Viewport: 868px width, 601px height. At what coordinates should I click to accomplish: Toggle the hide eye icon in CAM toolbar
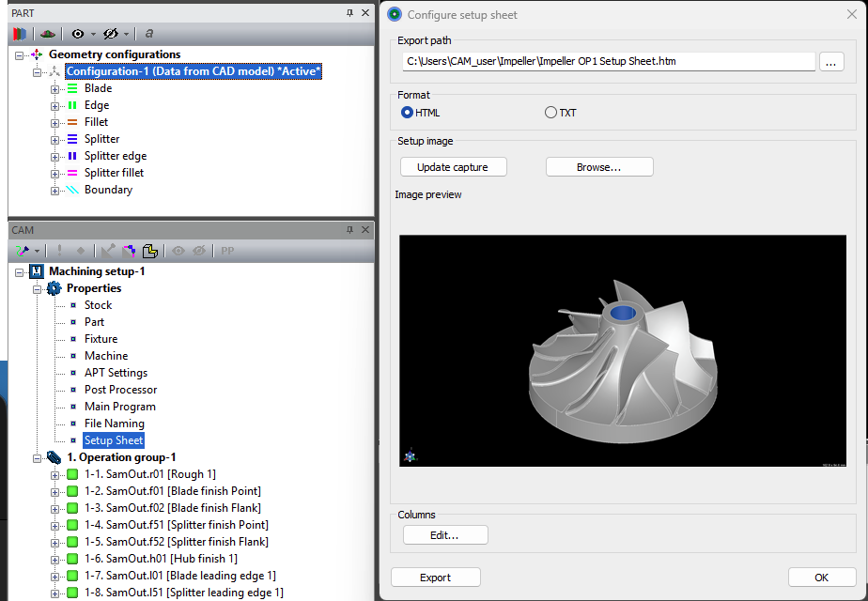click(x=199, y=251)
